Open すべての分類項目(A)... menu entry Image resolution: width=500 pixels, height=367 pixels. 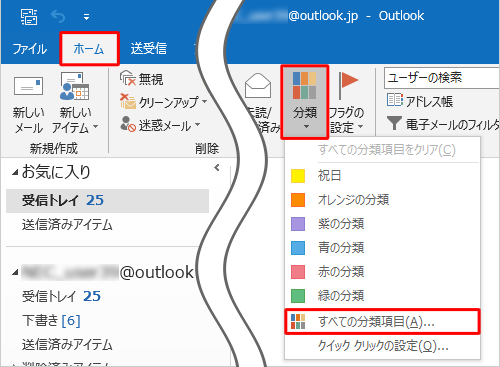(x=382, y=321)
